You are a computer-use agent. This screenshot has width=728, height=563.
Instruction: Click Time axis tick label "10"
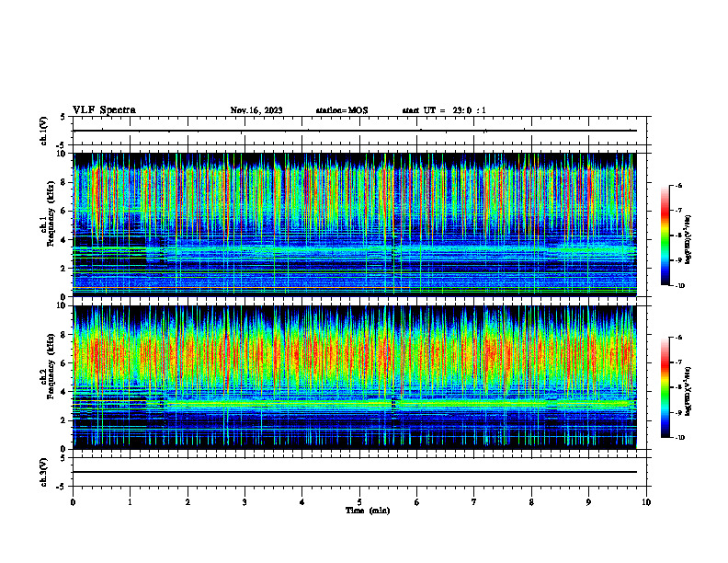coord(646,502)
